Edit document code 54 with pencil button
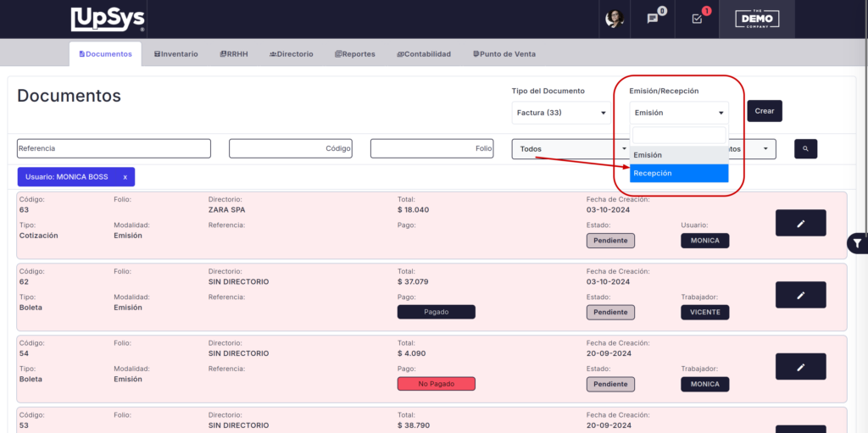Image resolution: width=868 pixels, height=433 pixels. (x=800, y=367)
